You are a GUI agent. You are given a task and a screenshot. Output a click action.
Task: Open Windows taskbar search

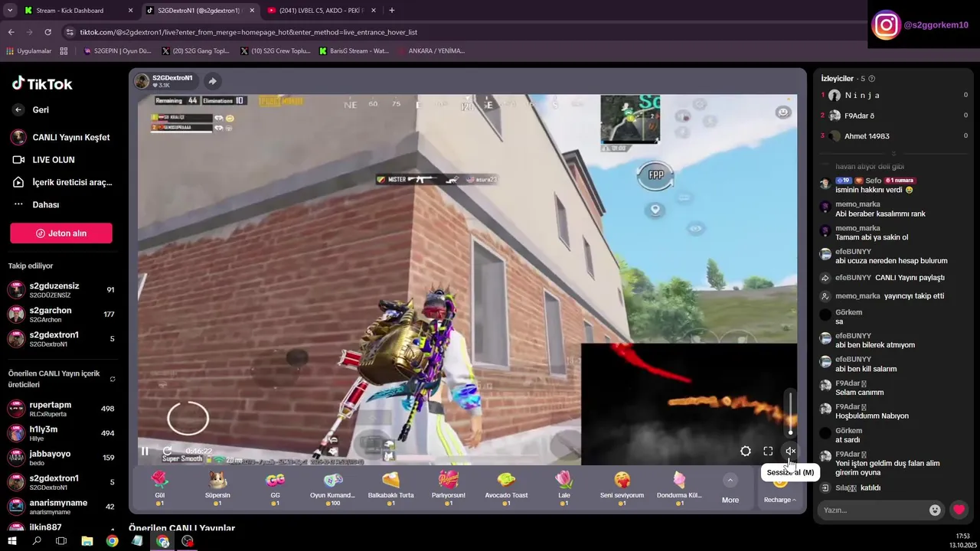coord(37,541)
